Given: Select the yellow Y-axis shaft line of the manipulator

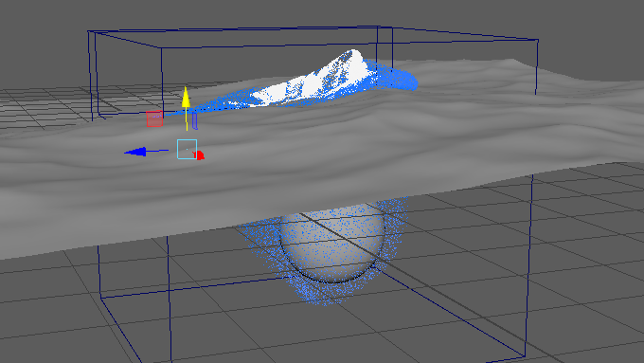Looking at the screenshot, I should click(x=187, y=119).
